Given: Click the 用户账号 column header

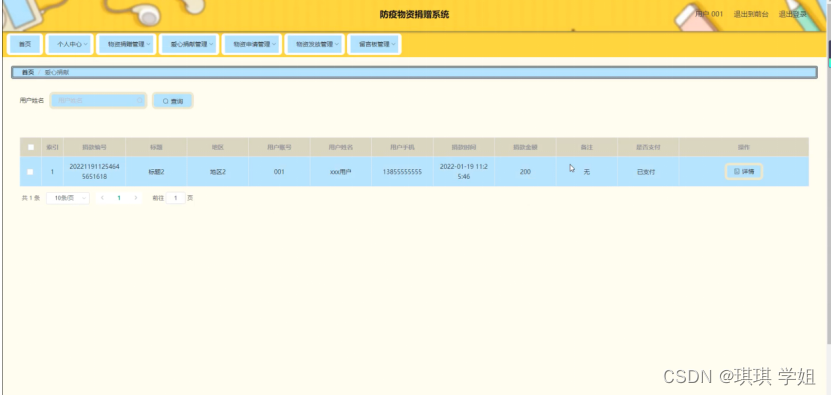Looking at the screenshot, I should coord(279,147).
